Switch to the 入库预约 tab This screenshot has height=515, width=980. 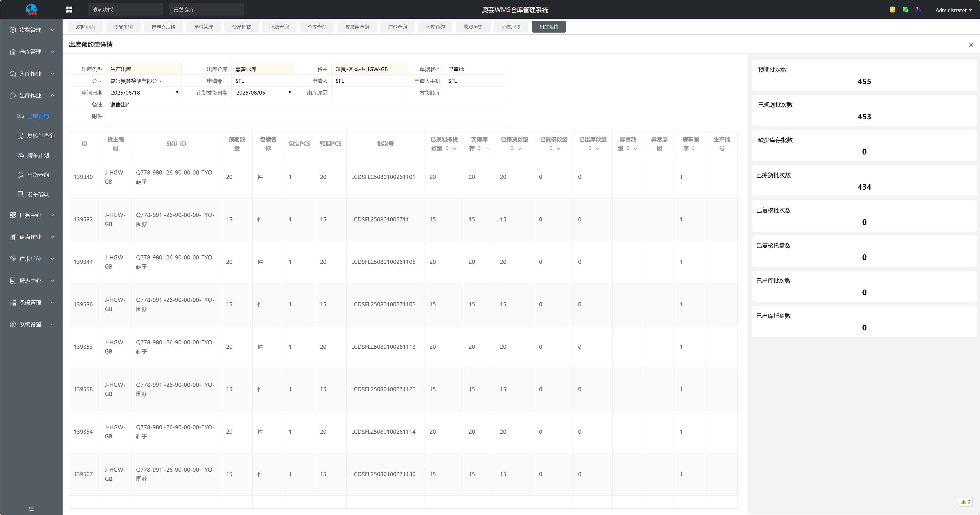pos(435,27)
